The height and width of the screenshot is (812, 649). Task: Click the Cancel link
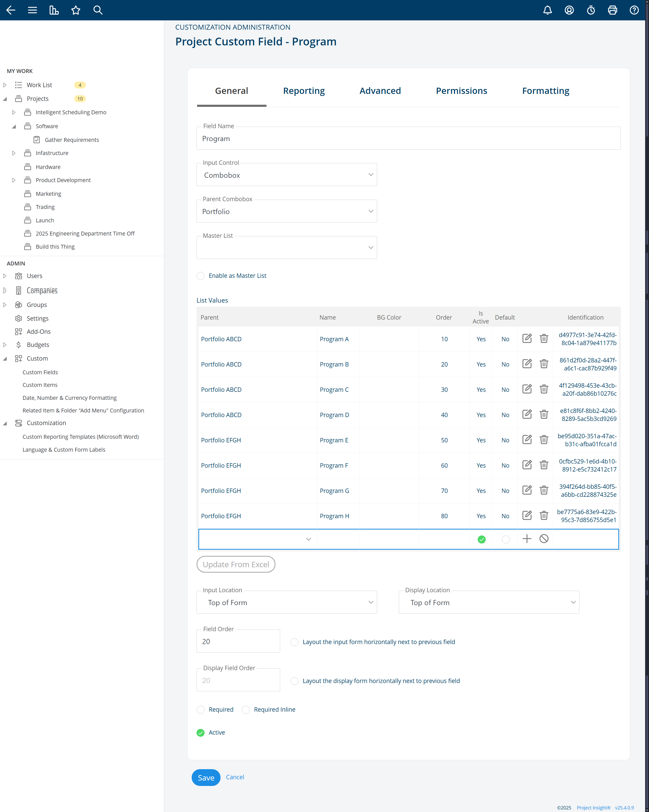point(235,777)
